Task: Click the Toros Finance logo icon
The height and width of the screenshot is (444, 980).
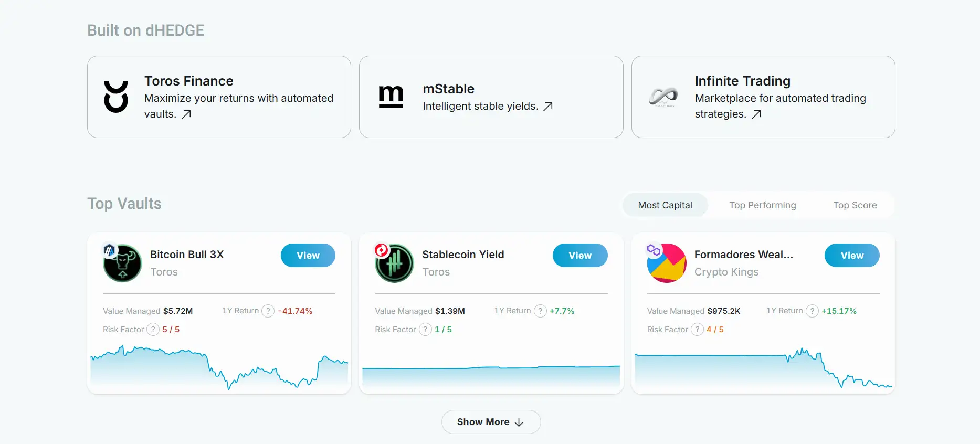Action: tap(116, 97)
